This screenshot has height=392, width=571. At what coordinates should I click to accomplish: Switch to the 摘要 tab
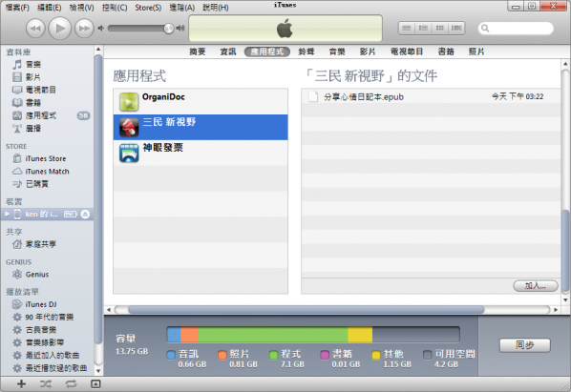[198, 52]
